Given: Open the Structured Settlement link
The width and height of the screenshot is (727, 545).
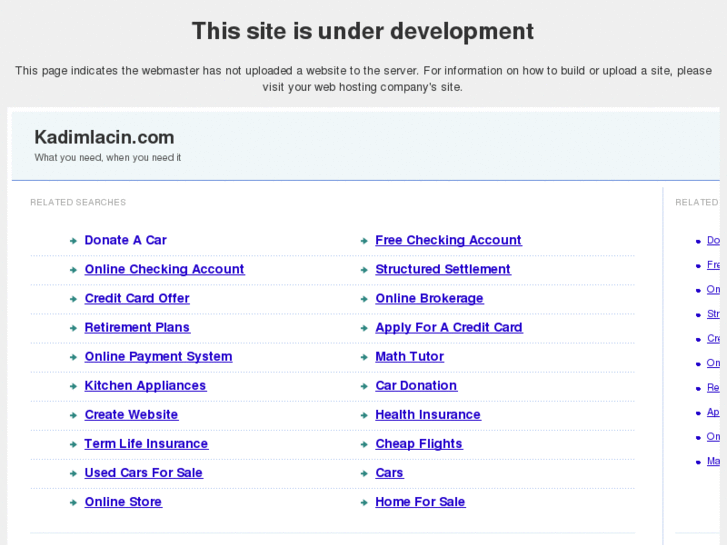Looking at the screenshot, I should (442, 269).
